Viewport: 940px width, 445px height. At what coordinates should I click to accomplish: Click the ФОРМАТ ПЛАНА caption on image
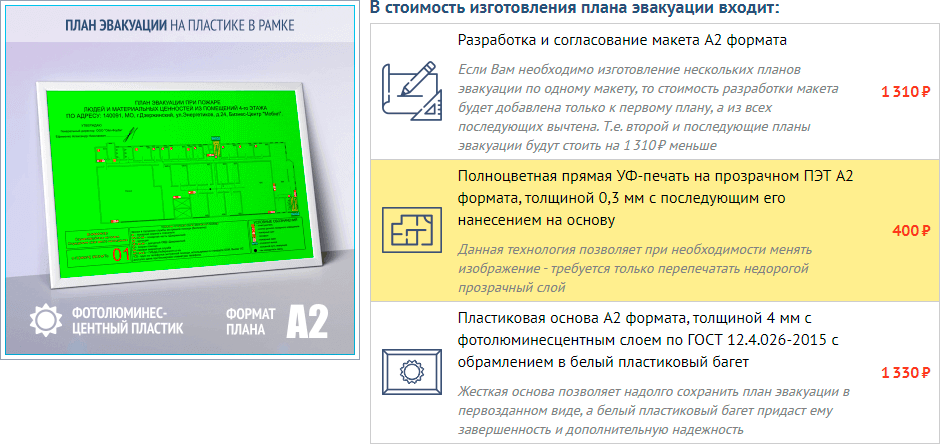point(246,320)
